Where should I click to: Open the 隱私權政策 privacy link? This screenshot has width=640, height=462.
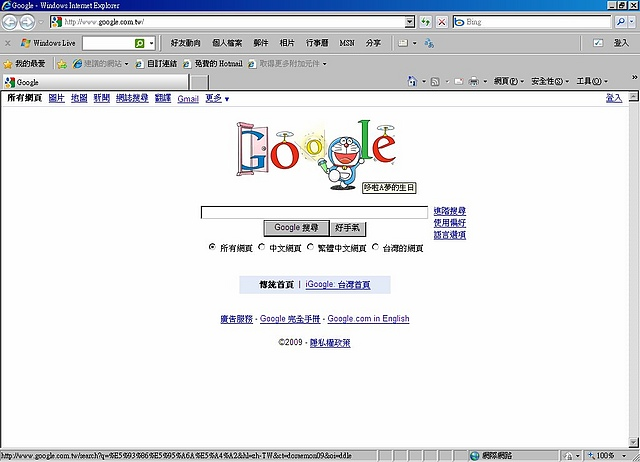(330, 342)
